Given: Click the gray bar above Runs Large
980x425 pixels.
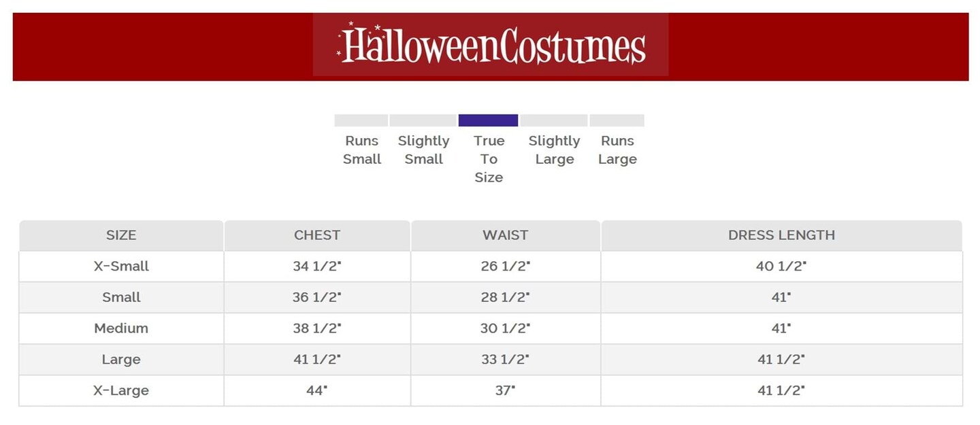Looking at the screenshot, I should [617, 120].
